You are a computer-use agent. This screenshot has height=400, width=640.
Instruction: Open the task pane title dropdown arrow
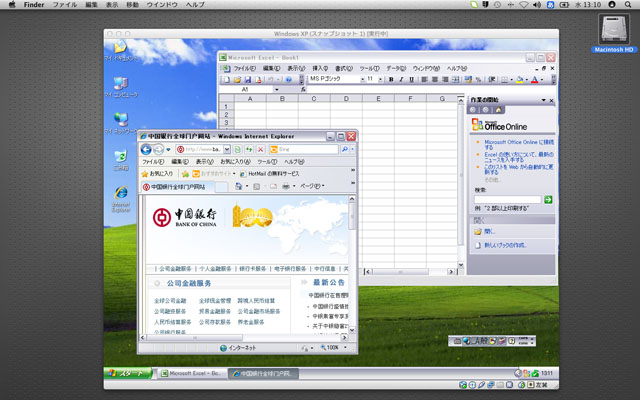(544, 100)
